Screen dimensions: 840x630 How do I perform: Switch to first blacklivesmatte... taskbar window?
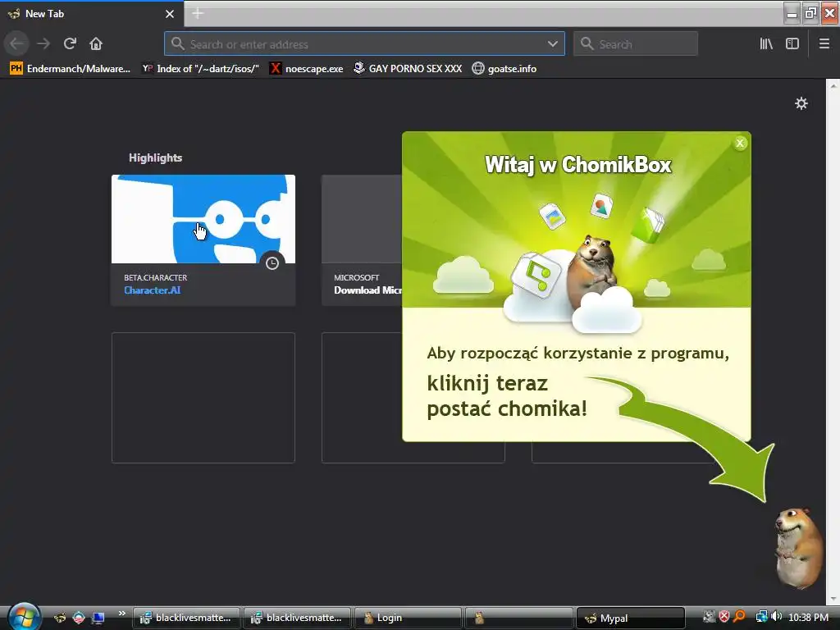(186, 618)
